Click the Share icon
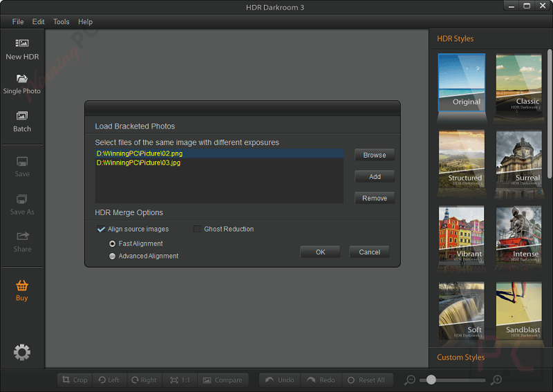This screenshot has height=392, width=553. click(22, 236)
